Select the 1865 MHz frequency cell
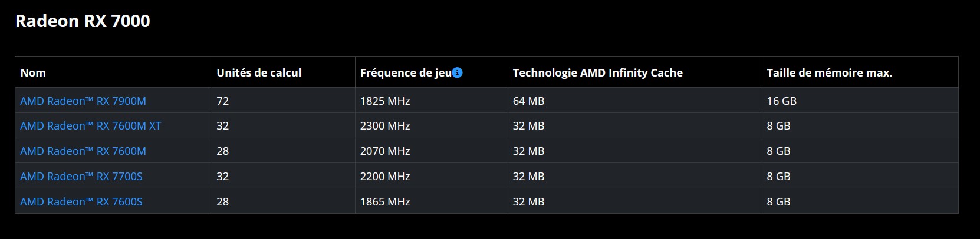Screen dimensions: 980x239 (431, 201)
